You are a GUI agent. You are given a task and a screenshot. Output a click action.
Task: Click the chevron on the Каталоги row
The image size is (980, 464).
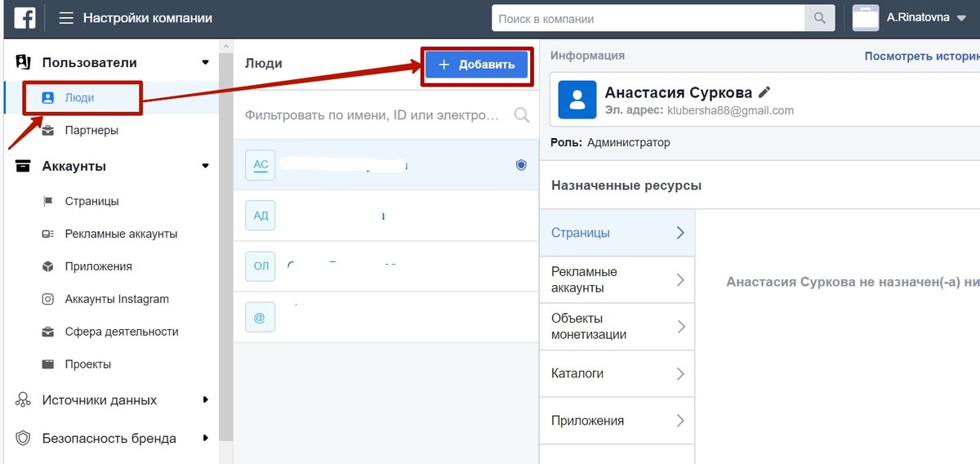click(x=679, y=374)
